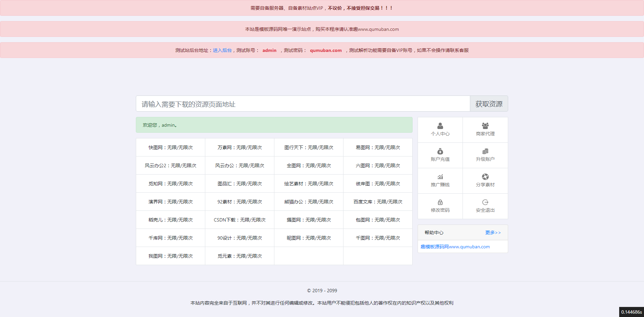Image resolution: width=644 pixels, height=317 pixels.
Task: Select the 90设计：无限/无限次 cell
Action: click(x=239, y=238)
